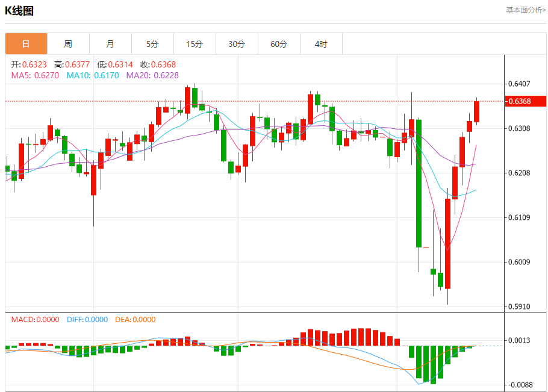Click the latest red candlestick at chart's right end
Viewport: 548px width, 392px height.
click(476, 111)
